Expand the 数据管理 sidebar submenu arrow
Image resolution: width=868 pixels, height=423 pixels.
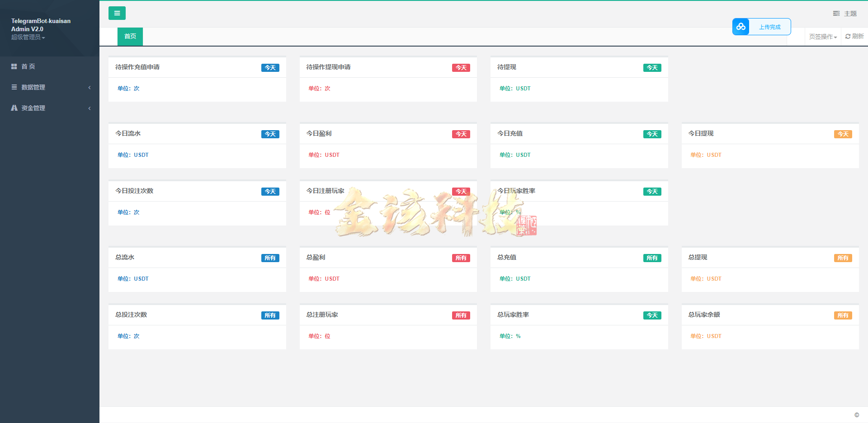[90, 88]
